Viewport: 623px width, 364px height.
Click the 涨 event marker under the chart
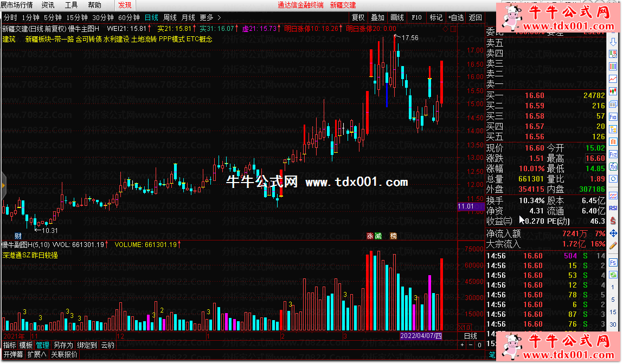370,236
